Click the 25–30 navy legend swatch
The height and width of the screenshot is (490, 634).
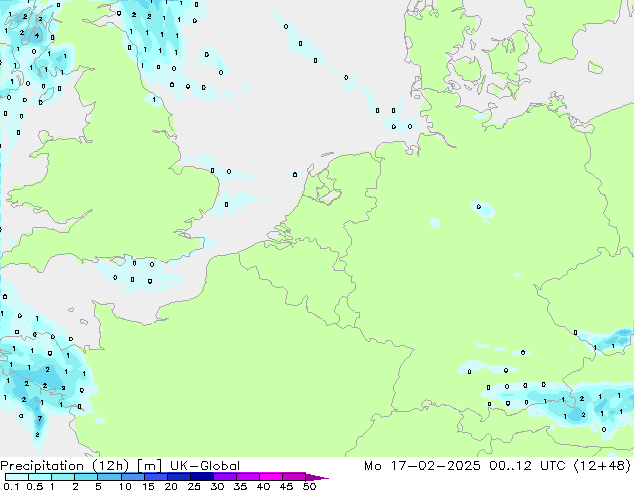coord(202,477)
